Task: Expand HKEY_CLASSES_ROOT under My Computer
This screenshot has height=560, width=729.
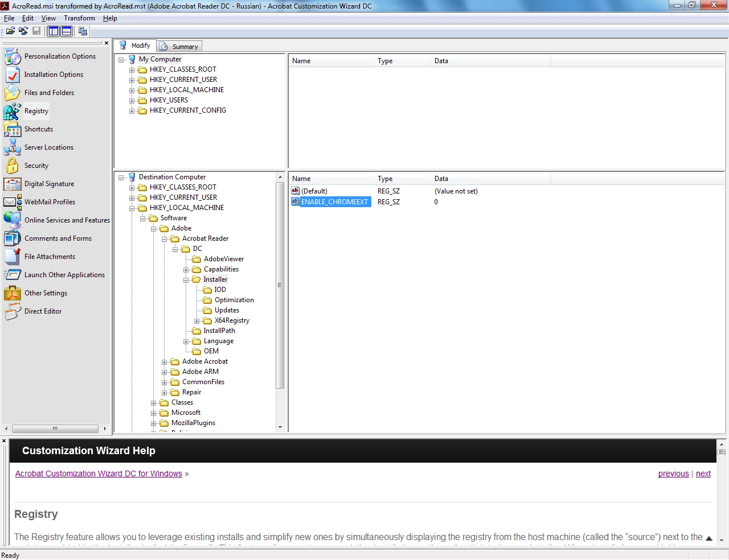Action: (132, 70)
